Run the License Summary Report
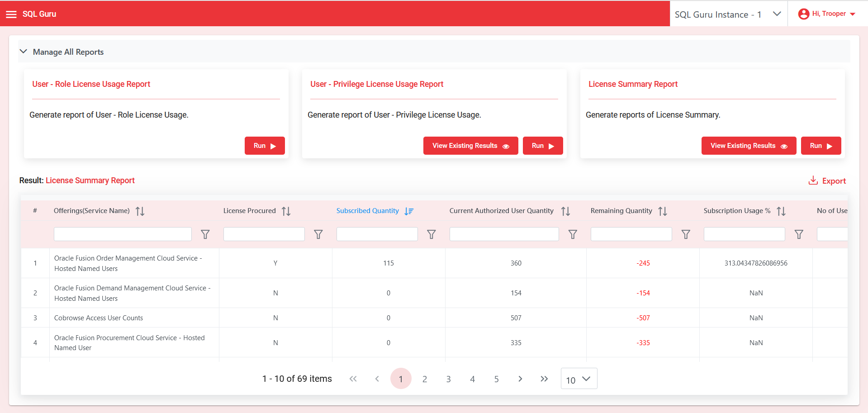 (x=821, y=146)
